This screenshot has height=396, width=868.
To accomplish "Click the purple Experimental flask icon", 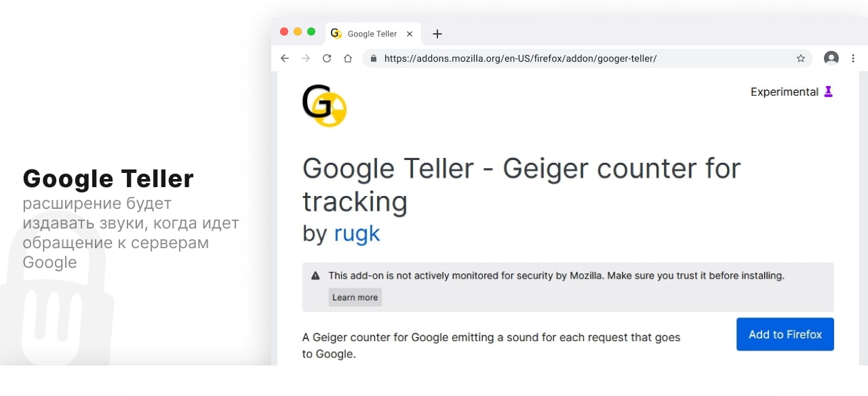I will coord(828,92).
